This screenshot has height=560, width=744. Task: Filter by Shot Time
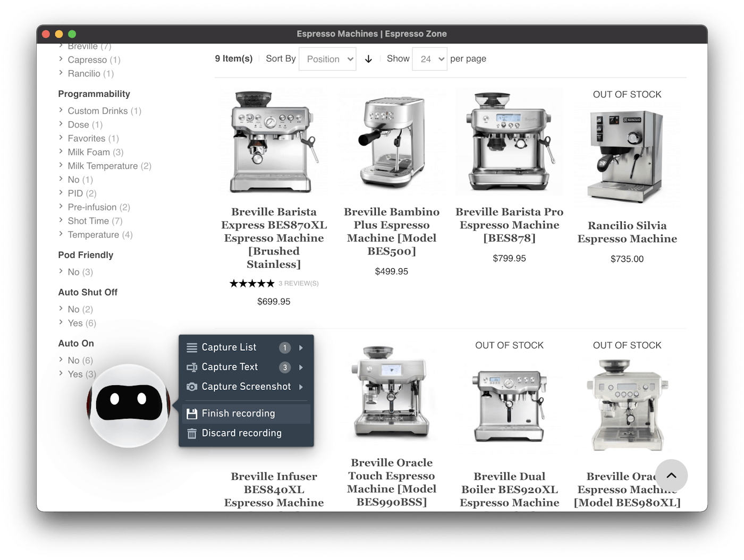(x=95, y=221)
